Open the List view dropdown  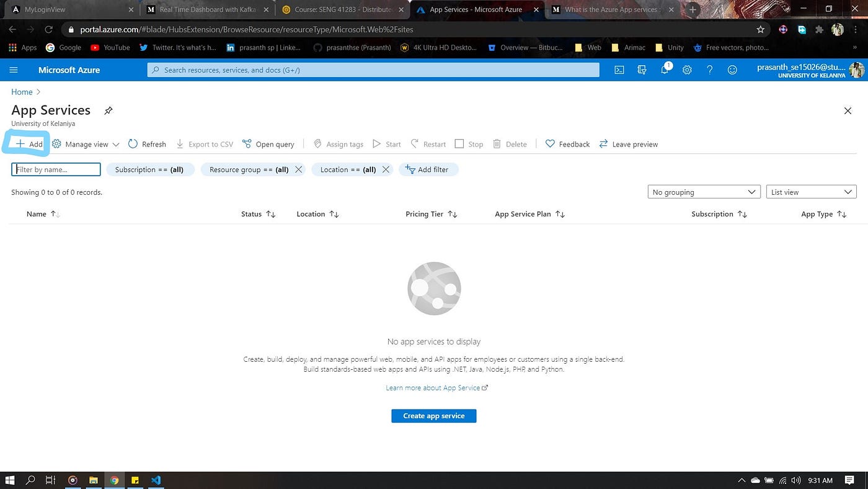[x=811, y=192]
